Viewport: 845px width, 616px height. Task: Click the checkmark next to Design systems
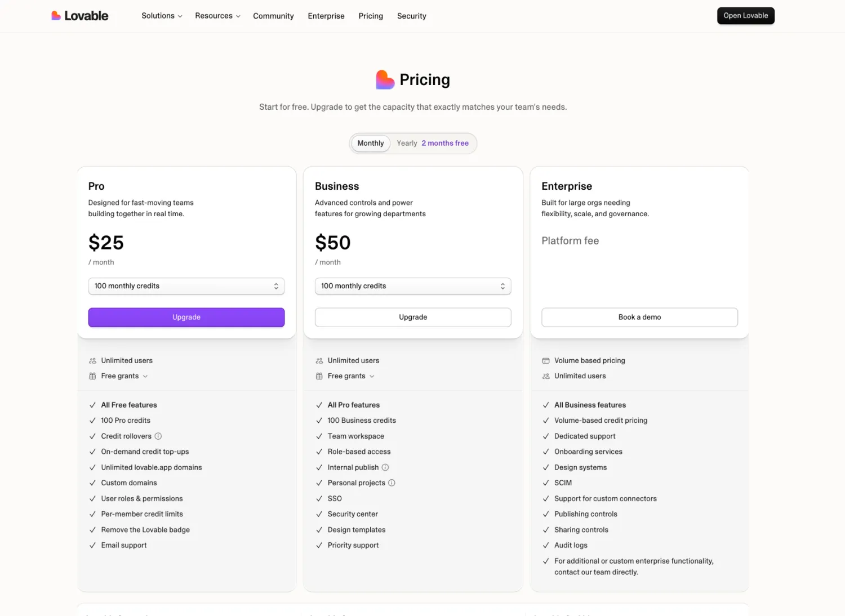coord(546,467)
